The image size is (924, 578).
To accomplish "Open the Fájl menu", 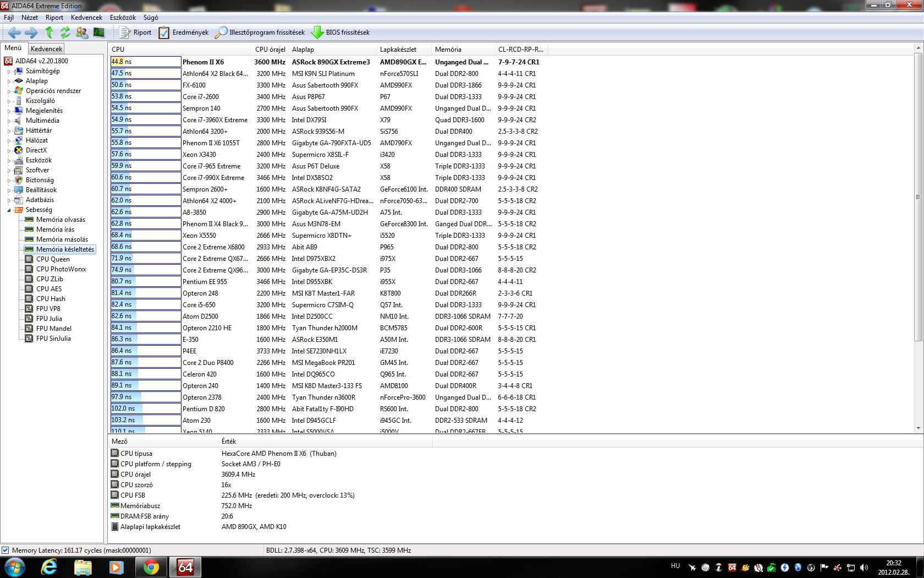I will [9, 18].
